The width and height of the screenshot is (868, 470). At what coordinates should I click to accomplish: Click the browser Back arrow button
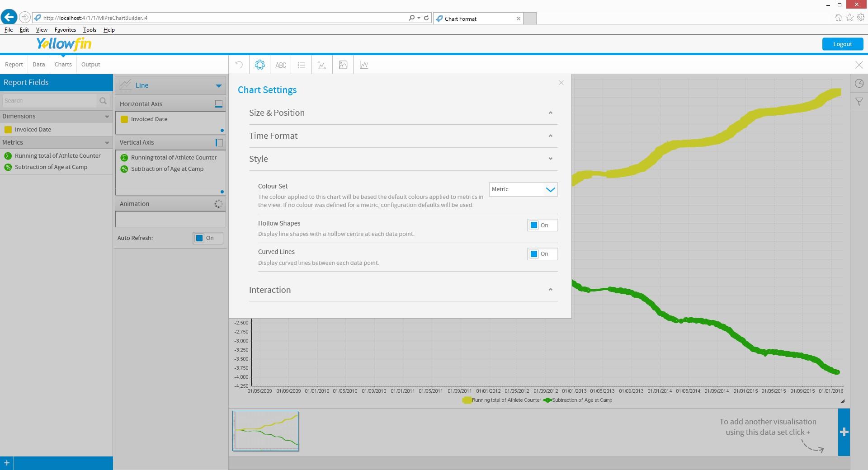pos(9,17)
